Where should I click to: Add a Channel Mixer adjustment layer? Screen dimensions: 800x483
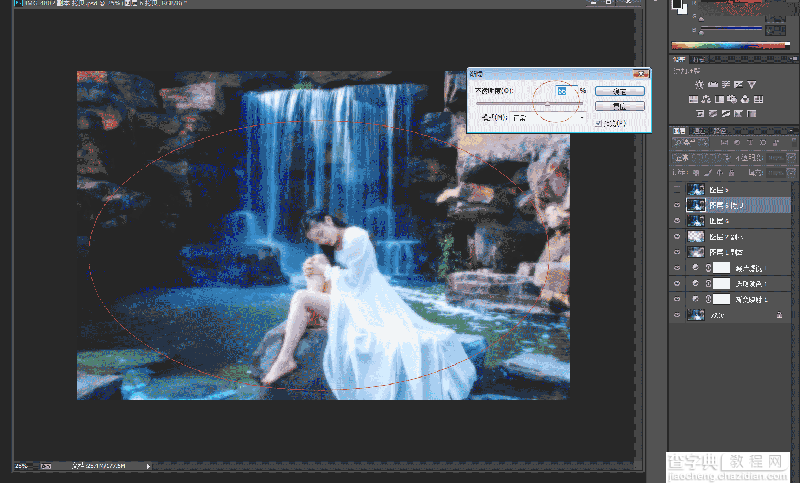pos(745,99)
